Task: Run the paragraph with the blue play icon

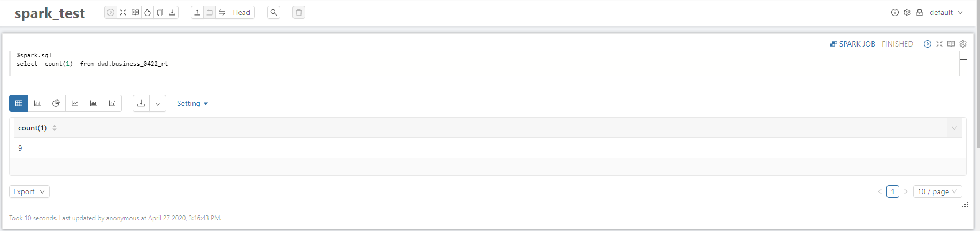Action: point(928,44)
